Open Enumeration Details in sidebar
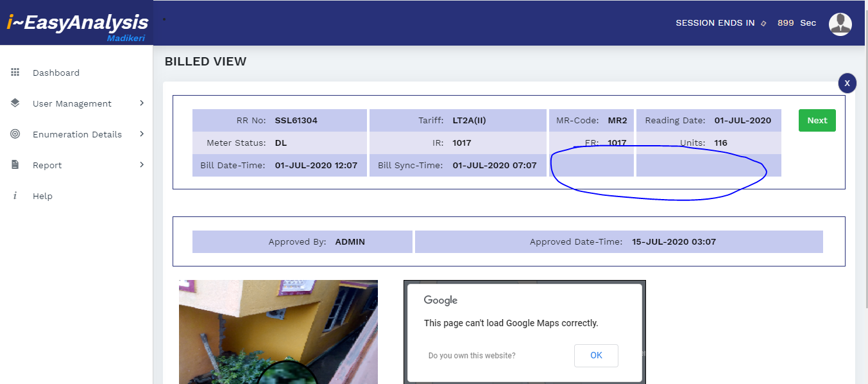The width and height of the screenshot is (868, 384). pos(76,134)
